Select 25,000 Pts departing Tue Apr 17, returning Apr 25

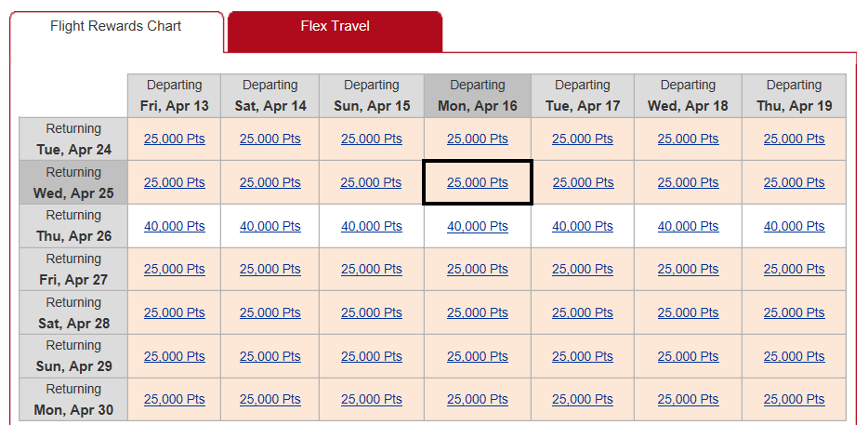(x=583, y=182)
